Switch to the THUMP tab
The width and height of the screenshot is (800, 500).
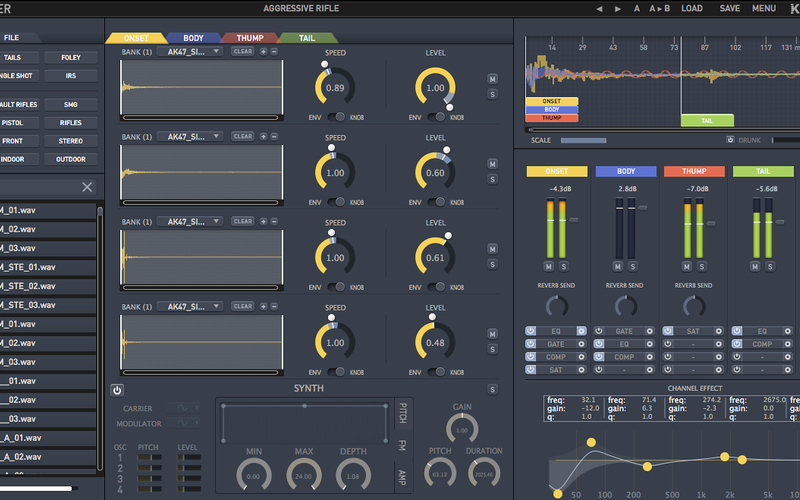click(250, 38)
